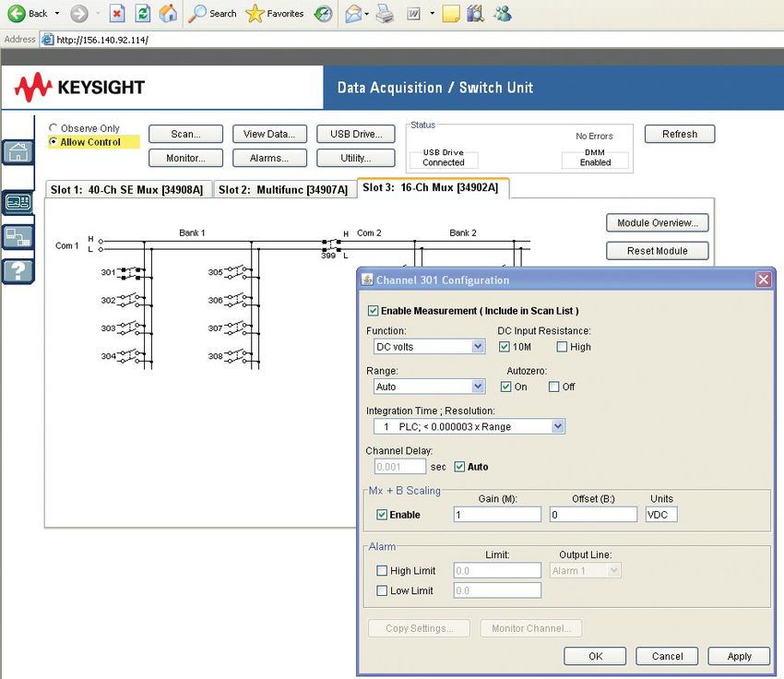Image resolution: width=784 pixels, height=679 pixels.
Task: Click the Reset Module button
Action: (x=658, y=251)
